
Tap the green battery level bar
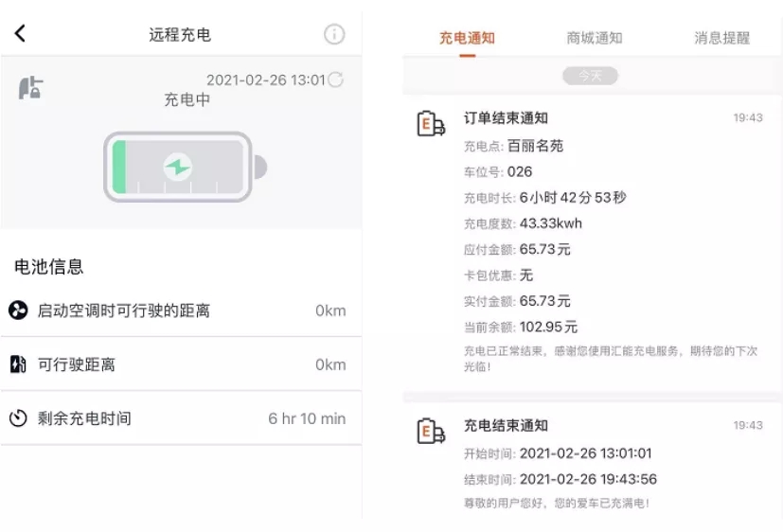click(x=119, y=168)
